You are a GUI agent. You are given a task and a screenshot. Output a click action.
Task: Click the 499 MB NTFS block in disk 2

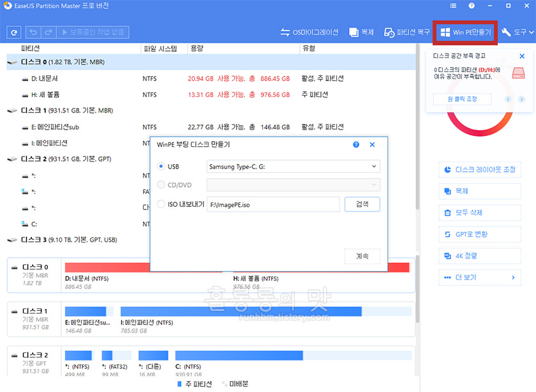(78, 356)
